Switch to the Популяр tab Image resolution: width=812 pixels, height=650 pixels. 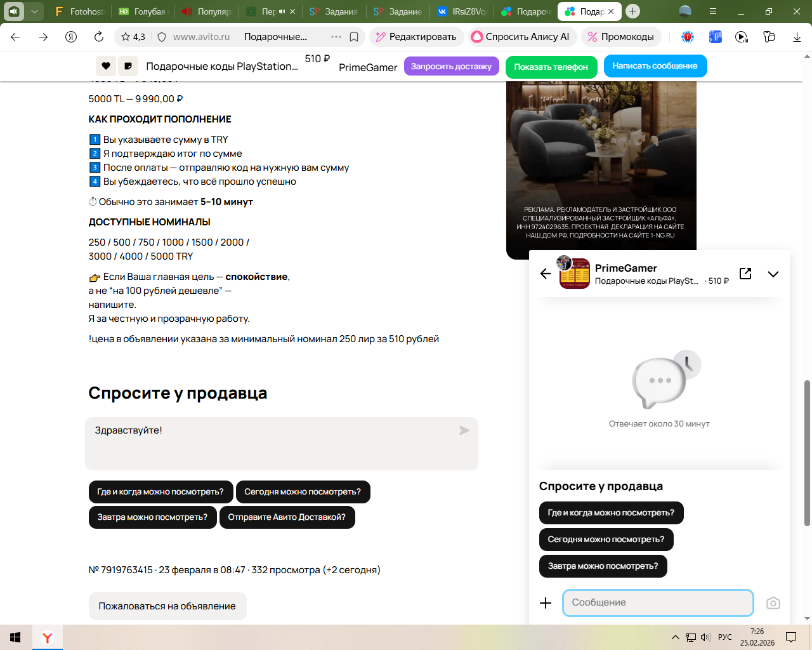point(207,11)
